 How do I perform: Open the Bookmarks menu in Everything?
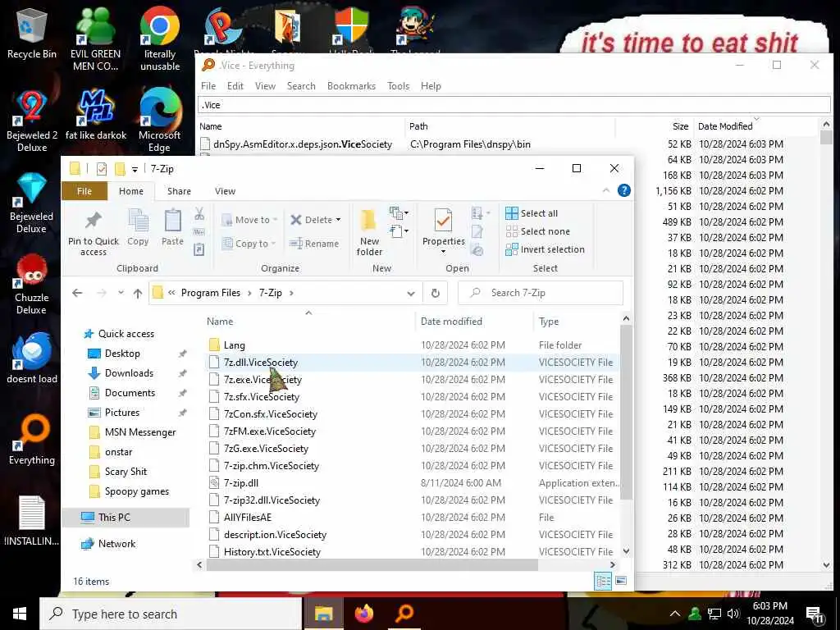(351, 85)
